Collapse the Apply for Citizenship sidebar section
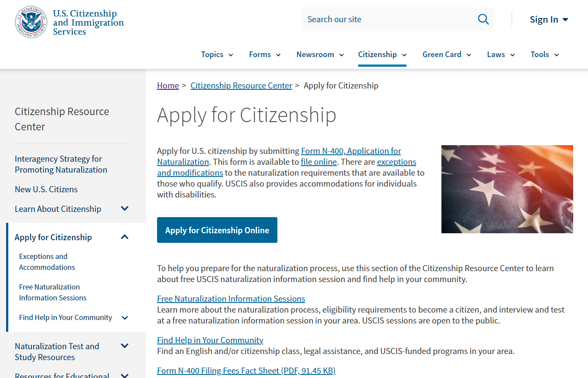The height and width of the screenshot is (378, 588). click(x=125, y=237)
